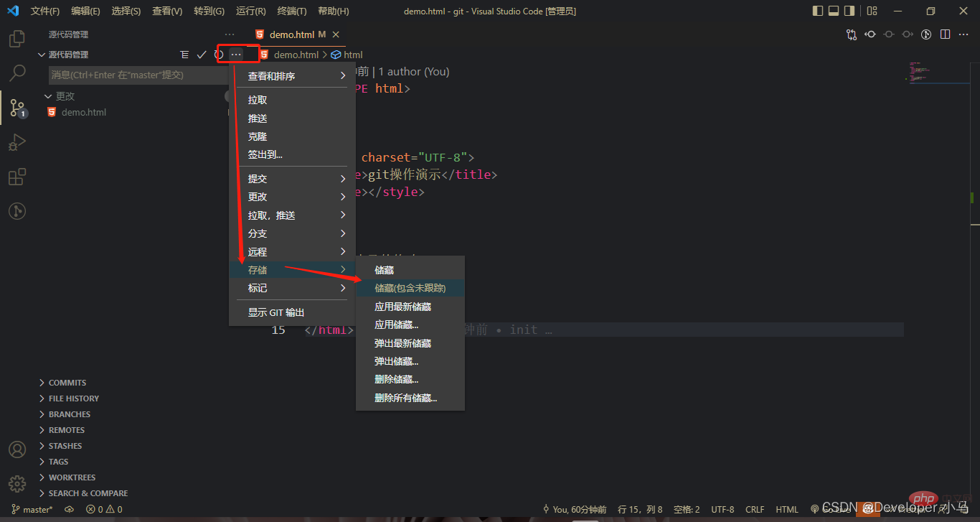
Task: Toggle the secondary side bar layout button
Action: (849, 11)
